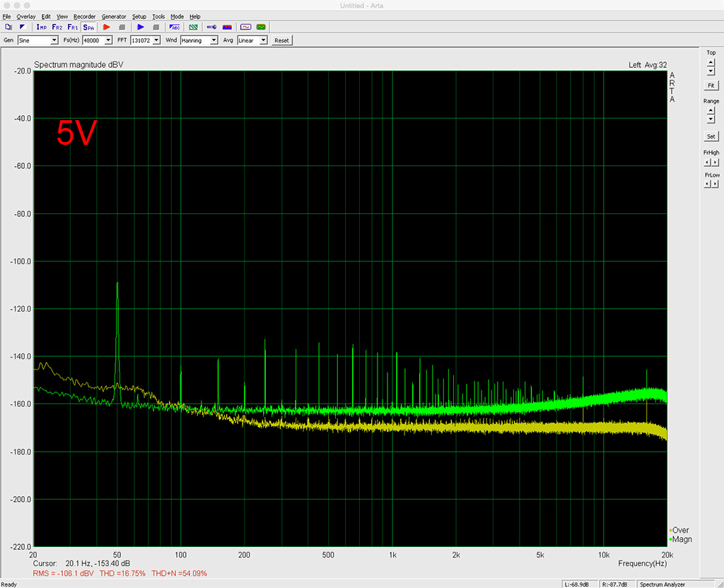The height and width of the screenshot is (588, 724).
Task: Click the Reset averaging button
Action: coord(281,40)
